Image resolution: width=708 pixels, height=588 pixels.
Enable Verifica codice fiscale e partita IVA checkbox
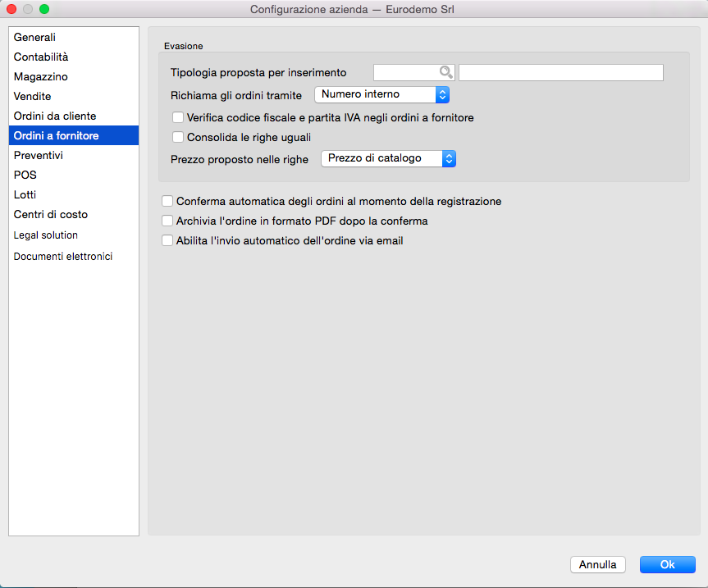pyautogui.click(x=178, y=118)
